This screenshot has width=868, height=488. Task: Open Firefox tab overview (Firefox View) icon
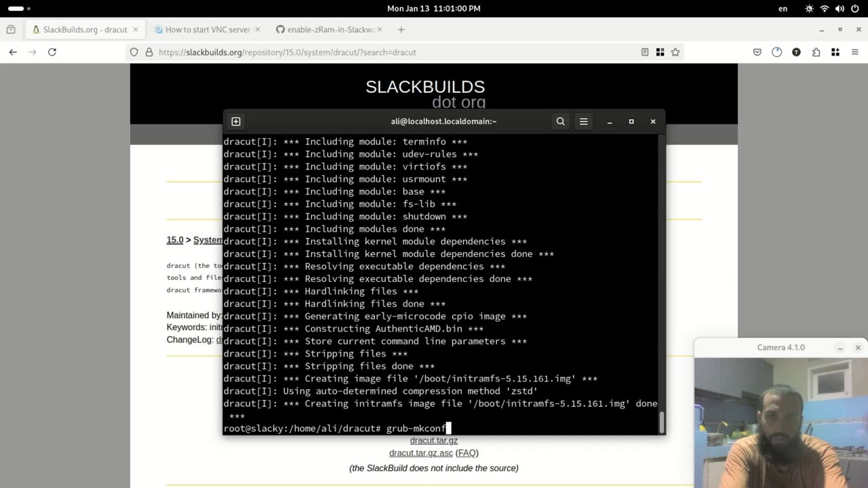pyautogui.click(x=11, y=30)
